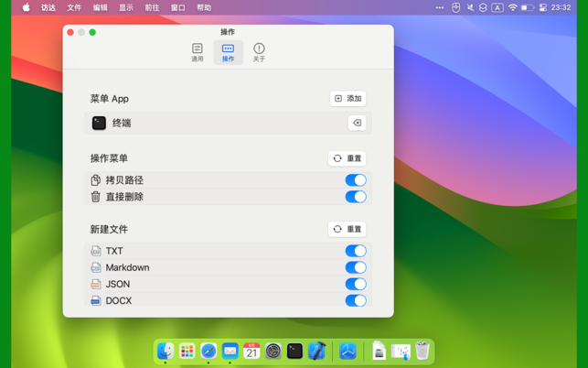Click the mouse menu bar icon
588x368 pixels.
point(455,7)
